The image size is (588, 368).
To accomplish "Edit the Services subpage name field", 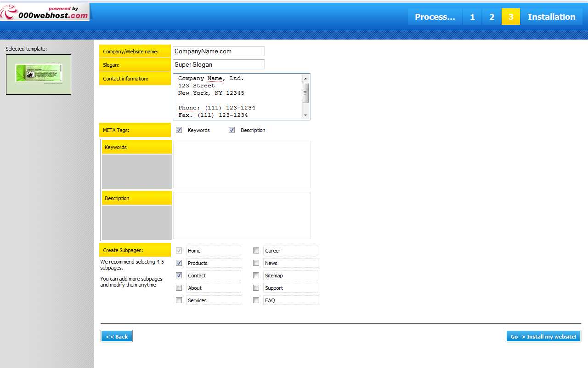I will [214, 300].
